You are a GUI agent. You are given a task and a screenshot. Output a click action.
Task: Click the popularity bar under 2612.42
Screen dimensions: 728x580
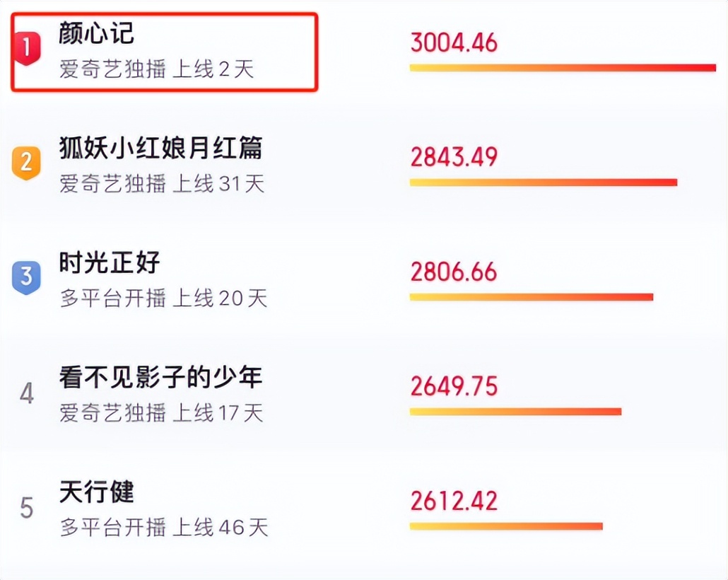click(x=506, y=526)
